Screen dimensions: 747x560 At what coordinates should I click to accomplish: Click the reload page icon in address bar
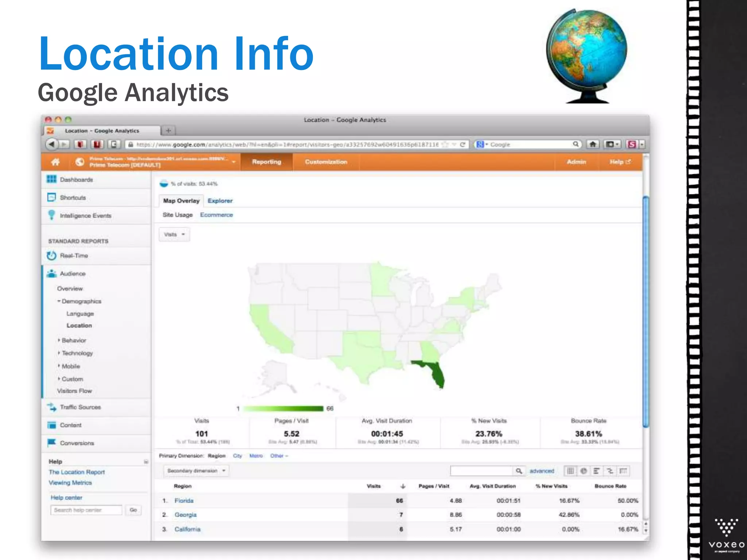(462, 144)
